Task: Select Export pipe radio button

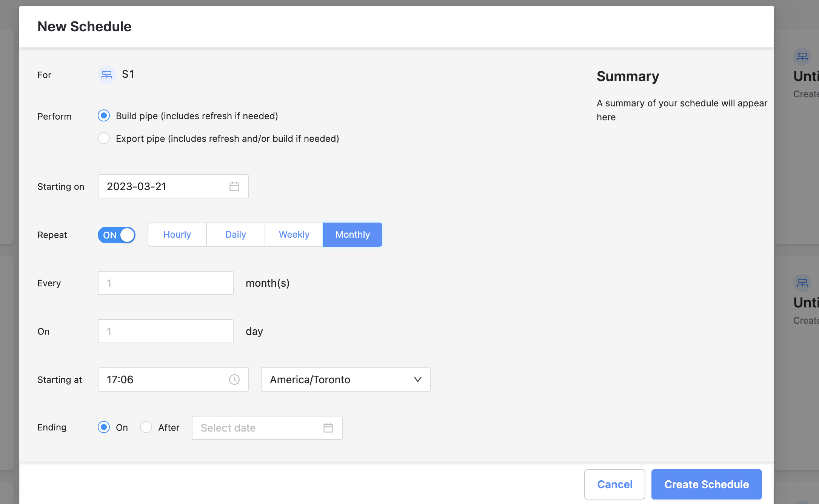Action: pos(104,138)
